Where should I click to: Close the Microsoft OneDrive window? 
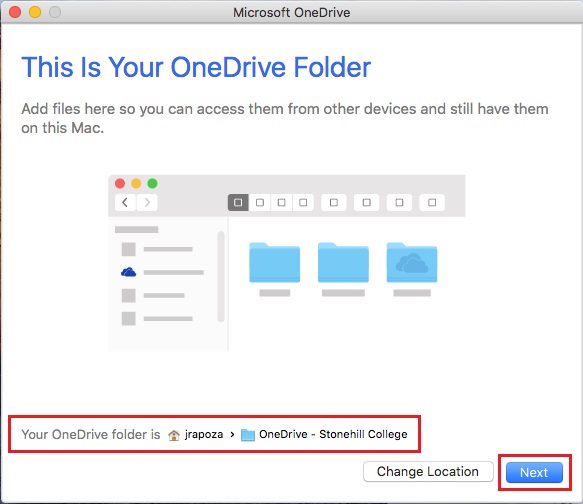click(15, 12)
